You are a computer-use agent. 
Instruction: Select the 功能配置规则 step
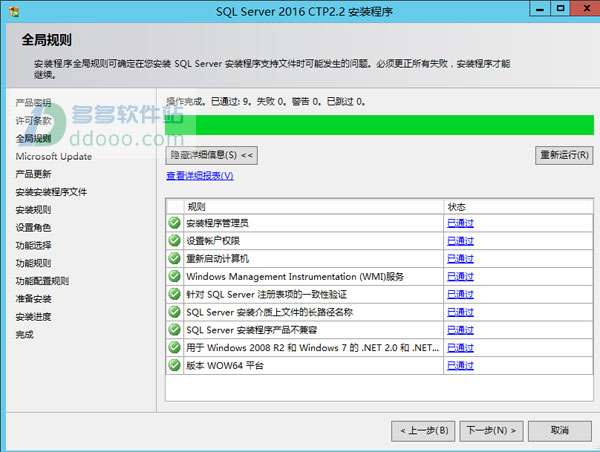[42, 281]
